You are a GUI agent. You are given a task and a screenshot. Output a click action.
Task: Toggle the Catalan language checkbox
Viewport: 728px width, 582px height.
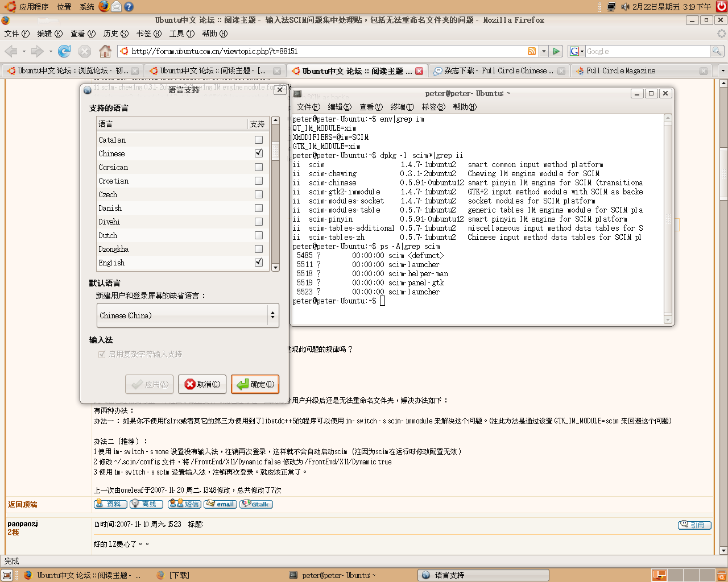tap(259, 140)
